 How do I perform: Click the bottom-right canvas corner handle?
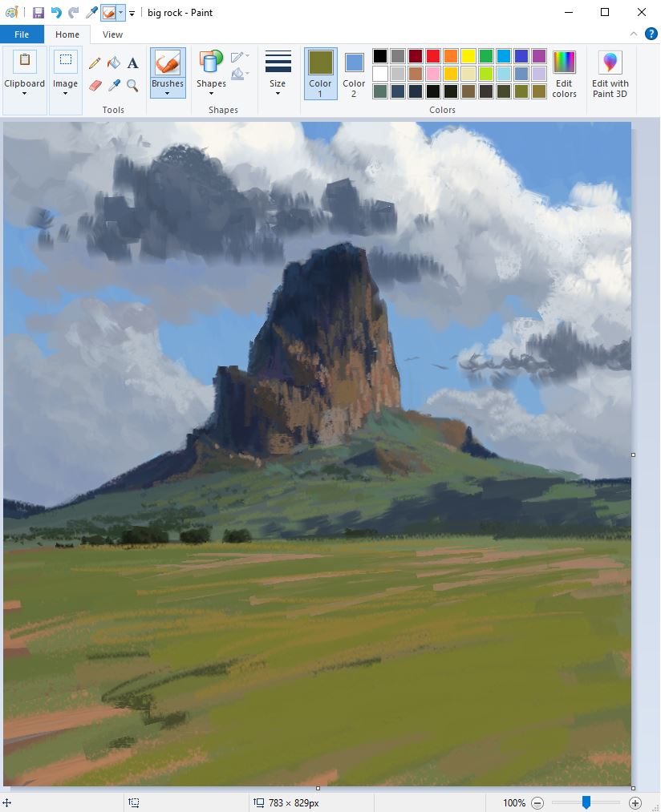click(x=633, y=788)
